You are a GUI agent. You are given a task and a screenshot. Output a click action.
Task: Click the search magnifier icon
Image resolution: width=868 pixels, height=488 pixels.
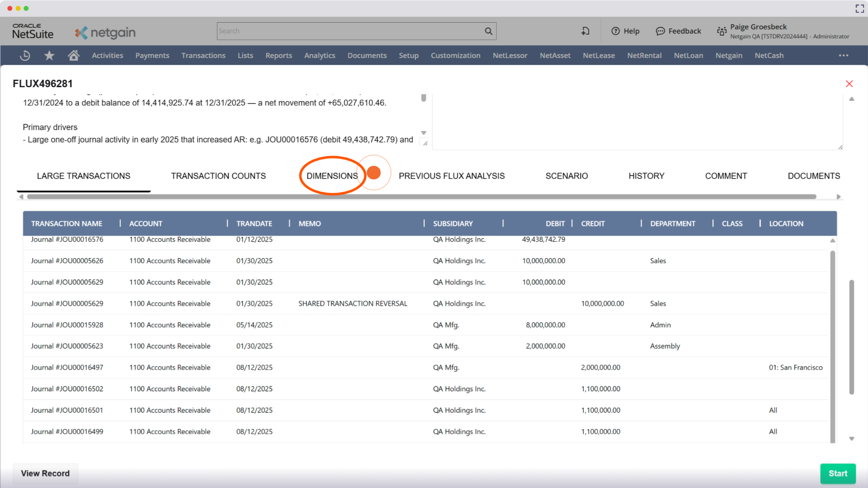(x=488, y=31)
